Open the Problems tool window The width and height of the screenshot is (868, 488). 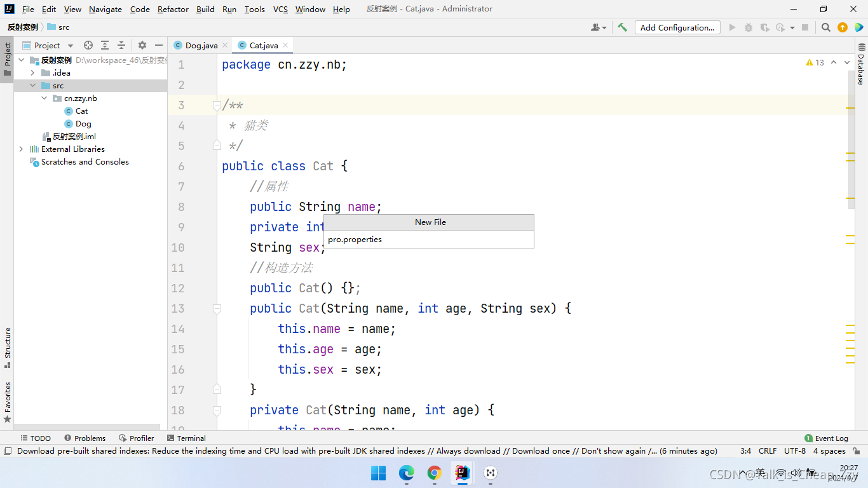tap(85, 438)
